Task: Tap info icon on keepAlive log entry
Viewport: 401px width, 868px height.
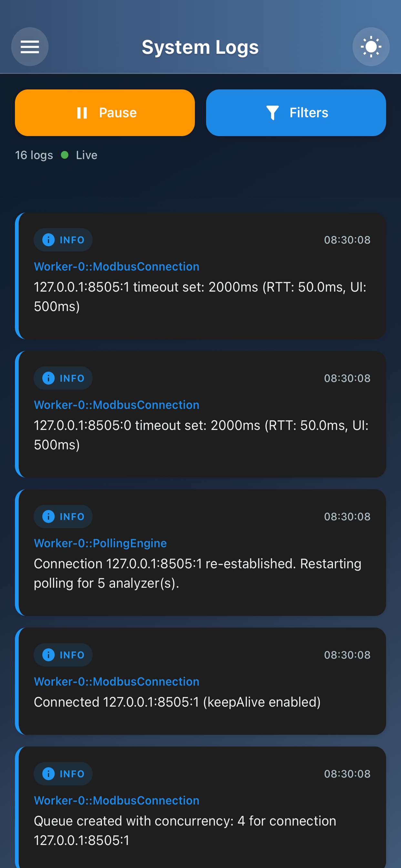Action: pos(48,655)
